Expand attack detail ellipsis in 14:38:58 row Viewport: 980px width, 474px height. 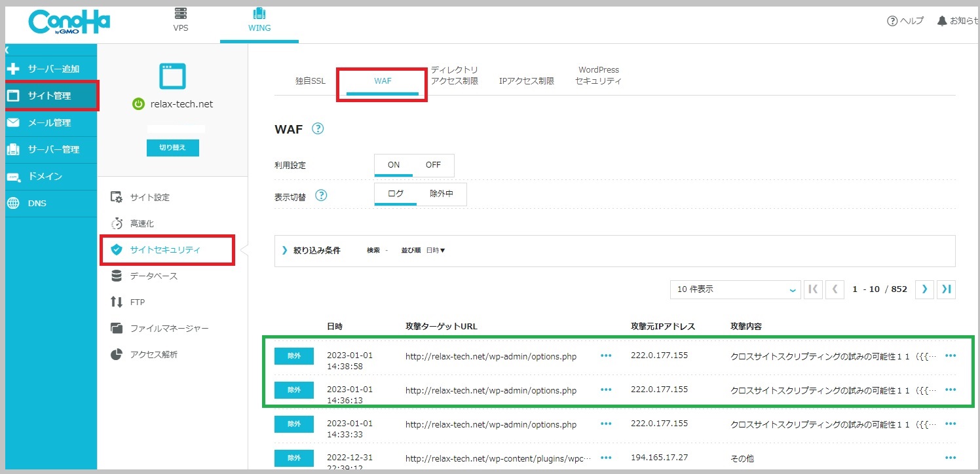[x=951, y=355]
